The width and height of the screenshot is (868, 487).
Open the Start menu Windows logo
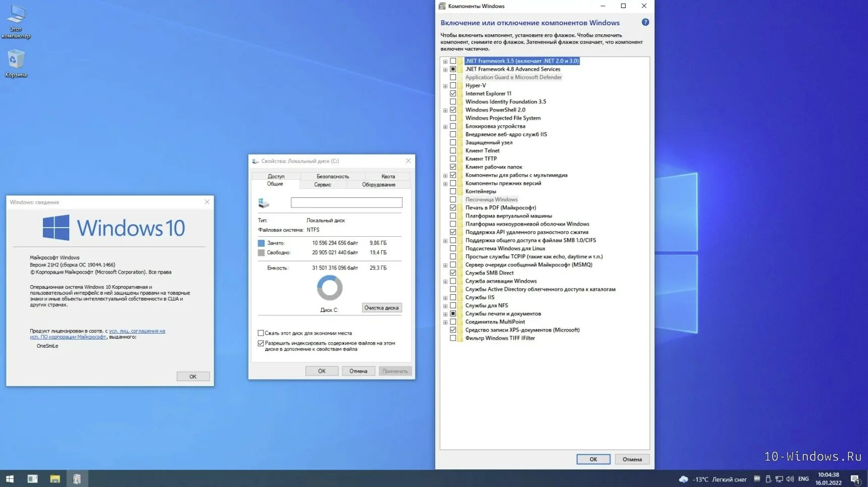[10, 478]
